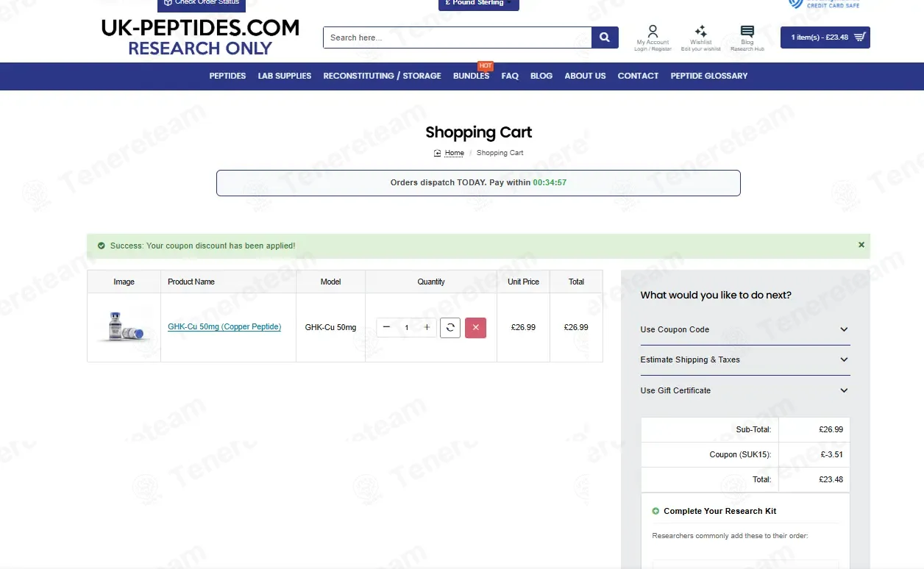The width and height of the screenshot is (924, 569).
Task: Focus the Search here input field
Action: coord(457,37)
